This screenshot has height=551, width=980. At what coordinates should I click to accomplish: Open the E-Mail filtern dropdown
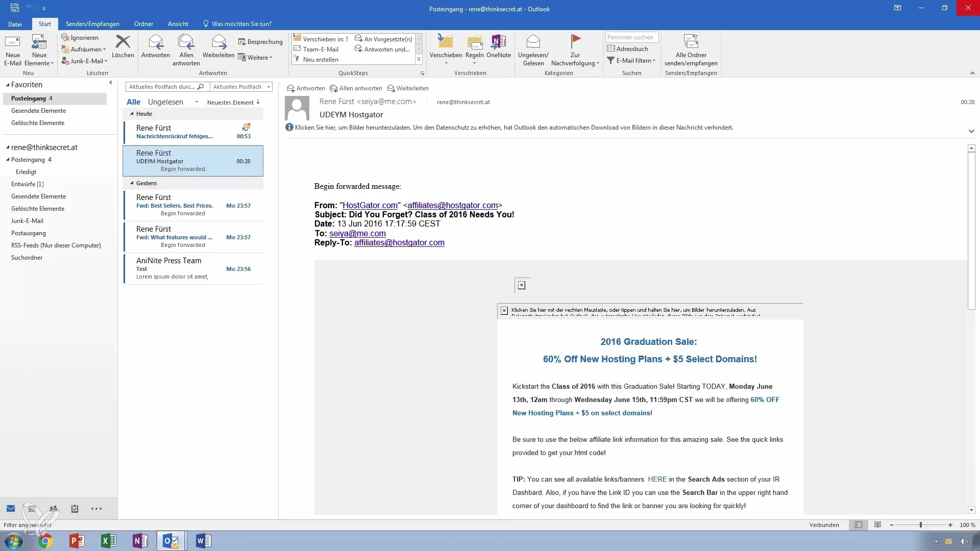pos(631,60)
